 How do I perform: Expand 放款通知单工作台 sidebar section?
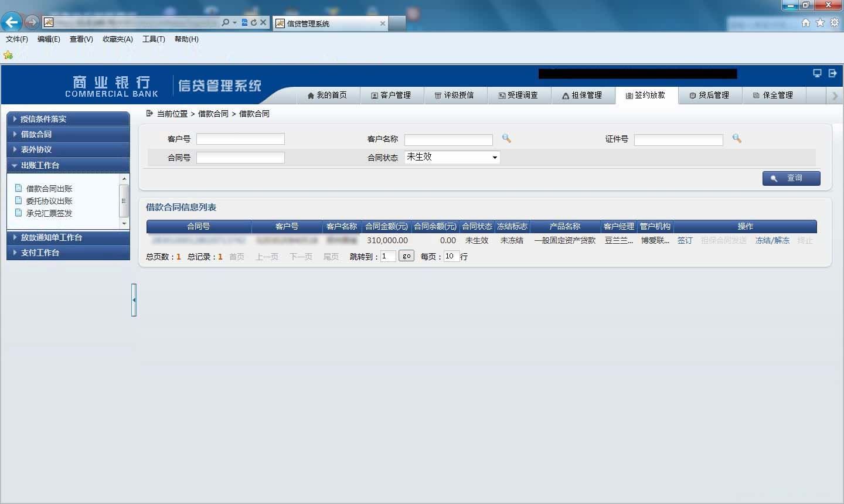[68, 237]
